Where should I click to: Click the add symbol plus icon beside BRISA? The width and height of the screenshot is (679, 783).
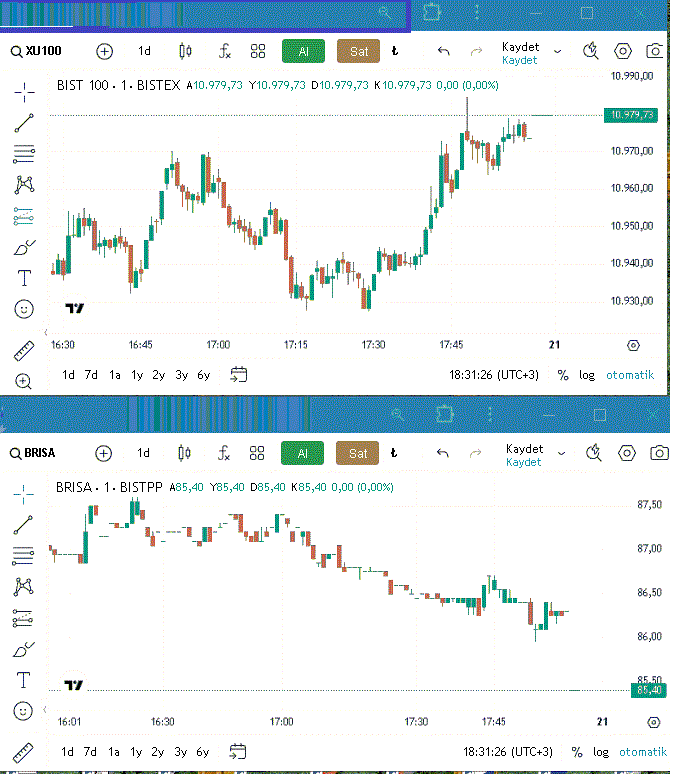[104, 453]
